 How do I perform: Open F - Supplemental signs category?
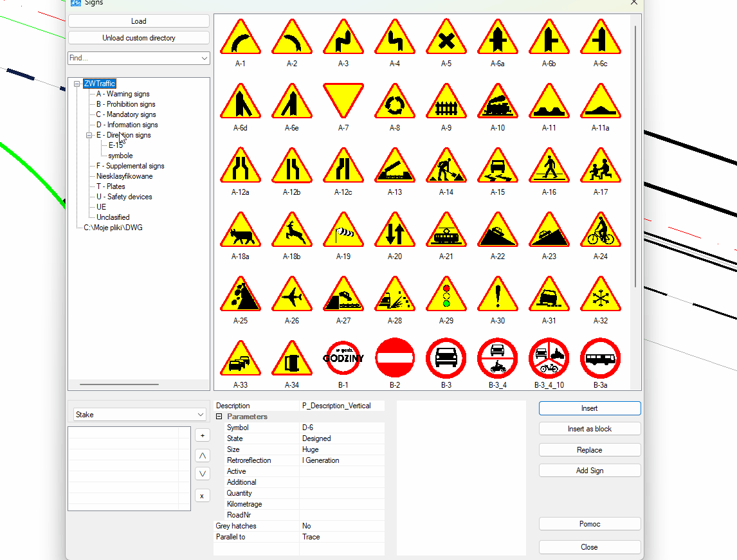click(x=130, y=167)
